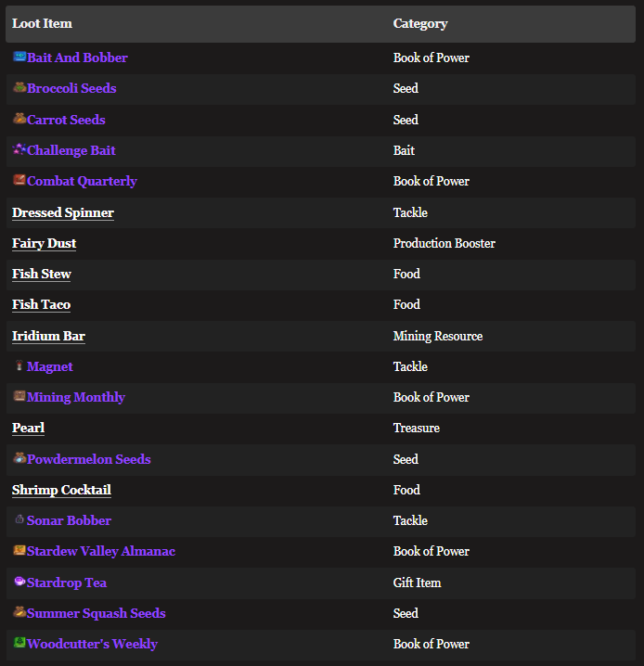The width and height of the screenshot is (644, 666).
Task: Click the Woodcutter's Weekly book icon
Action: (19, 643)
